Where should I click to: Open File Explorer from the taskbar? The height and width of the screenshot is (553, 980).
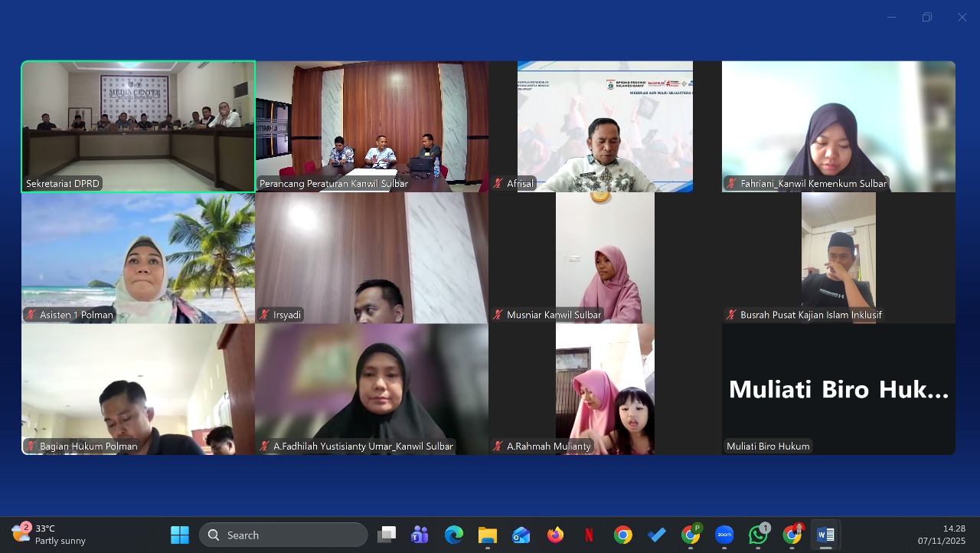point(488,535)
